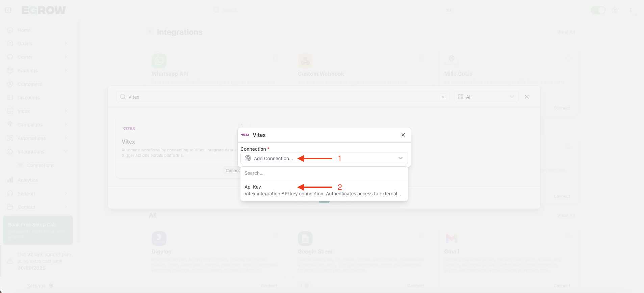Open the All category filter dropdown
The image size is (644, 293).
(x=486, y=97)
